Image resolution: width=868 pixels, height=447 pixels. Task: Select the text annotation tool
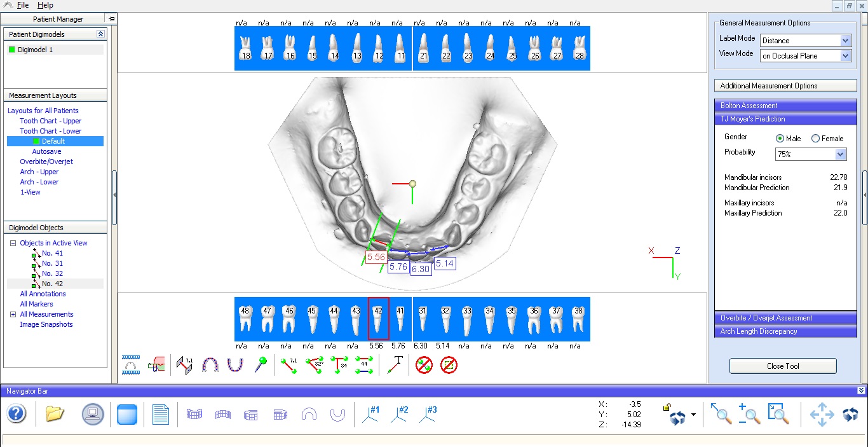[395, 365]
